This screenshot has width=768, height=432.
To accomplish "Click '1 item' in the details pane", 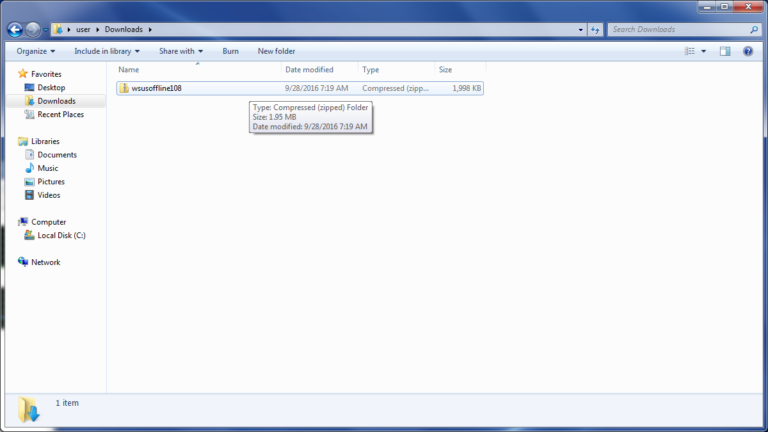I will (x=67, y=403).
